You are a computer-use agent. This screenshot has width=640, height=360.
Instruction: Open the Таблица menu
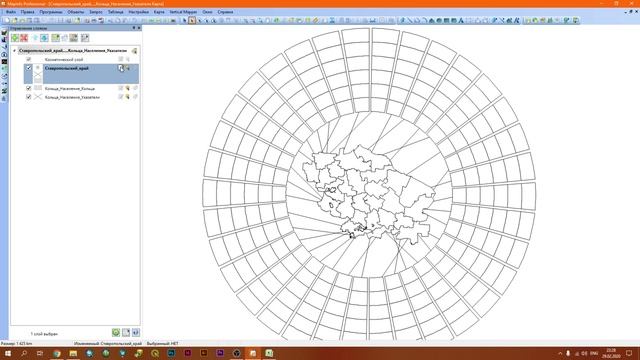116,12
